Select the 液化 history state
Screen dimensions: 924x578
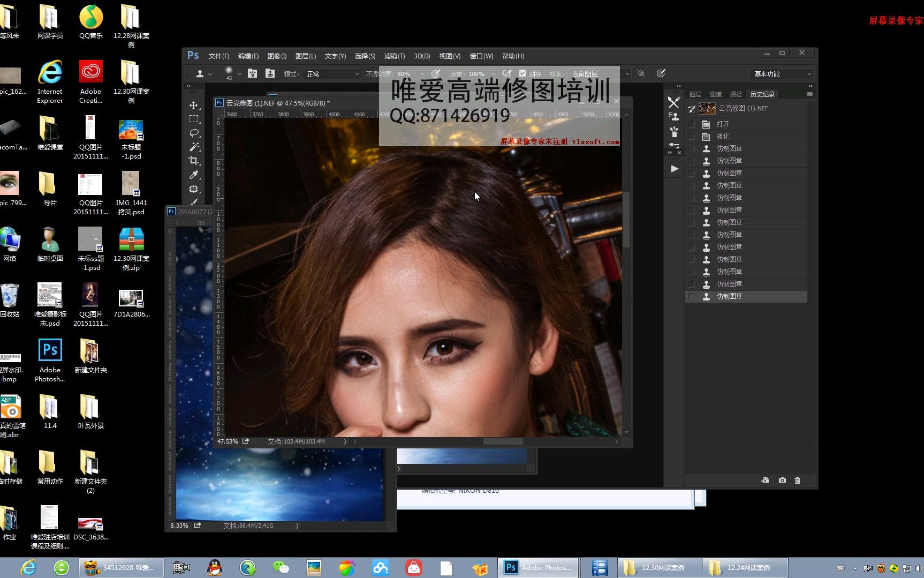746,136
